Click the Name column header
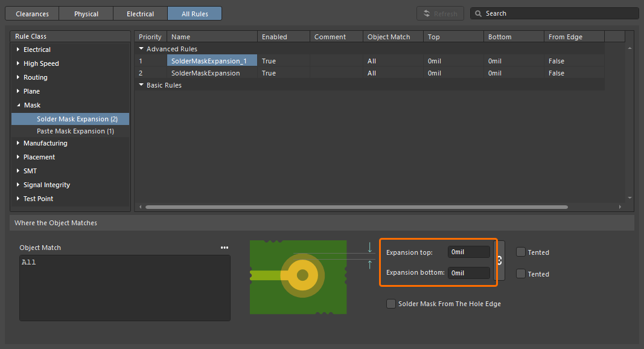 tap(180, 36)
